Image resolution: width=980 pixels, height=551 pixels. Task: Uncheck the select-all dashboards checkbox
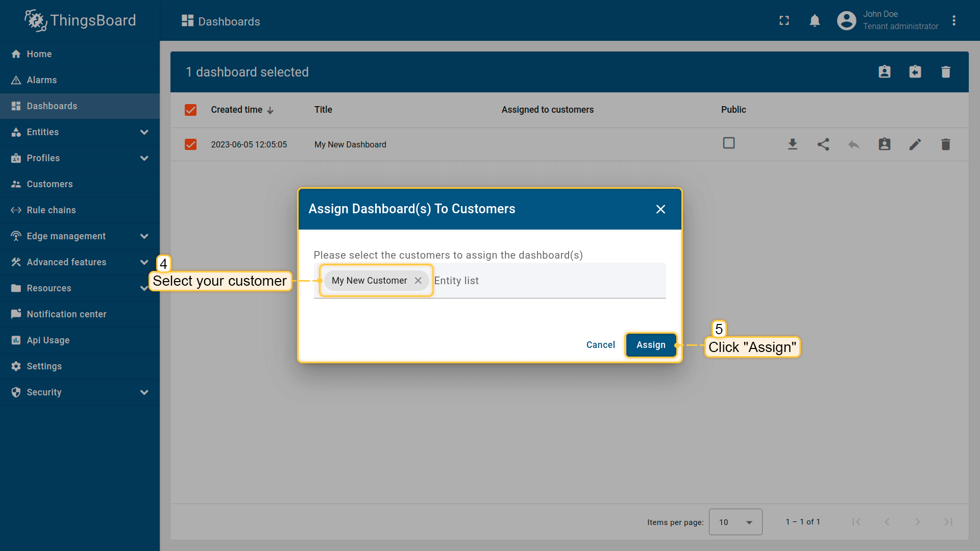click(x=190, y=110)
